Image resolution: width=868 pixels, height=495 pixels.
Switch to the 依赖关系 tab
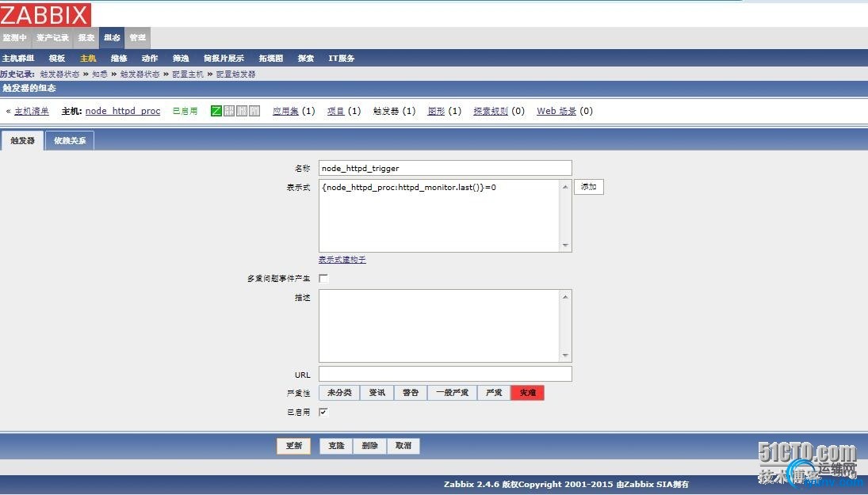[70, 140]
